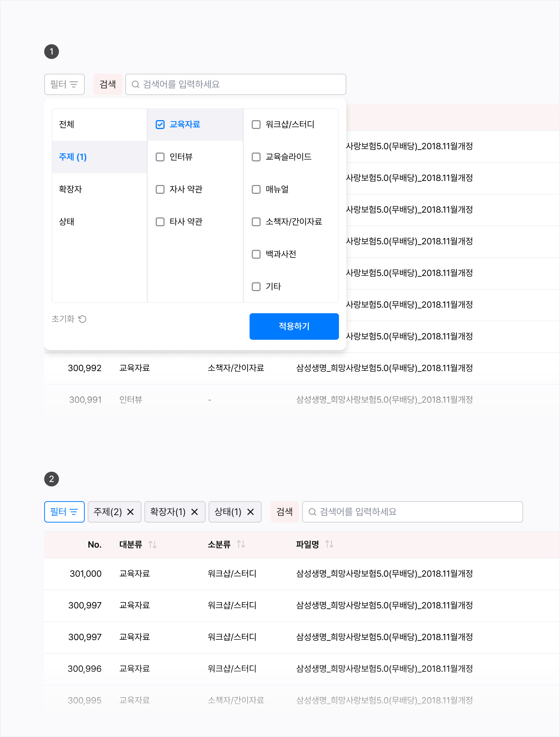Remove the 확장자(1) filter chip via X
Image resolution: width=560 pixels, height=737 pixels.
tap(195, 512)
